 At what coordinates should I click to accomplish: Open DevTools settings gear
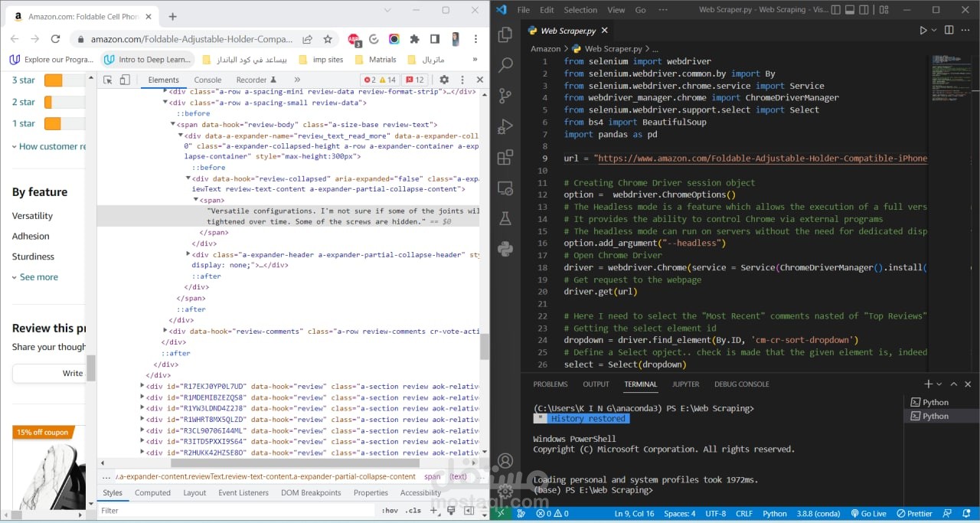443,80
